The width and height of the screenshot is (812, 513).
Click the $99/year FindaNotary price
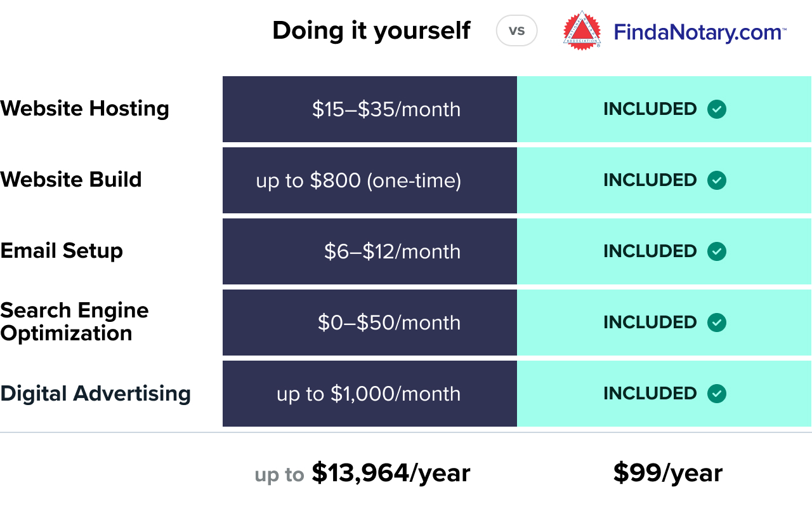[667, 473]
